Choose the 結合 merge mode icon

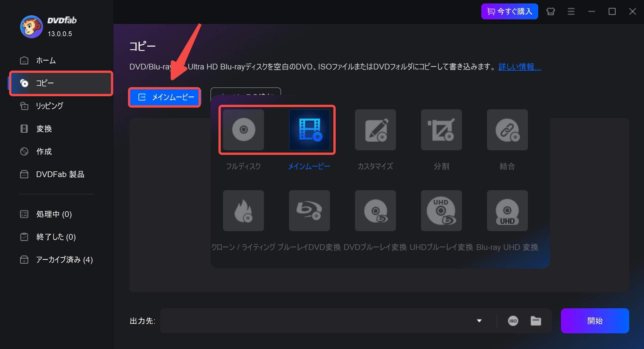click(507, 130)
